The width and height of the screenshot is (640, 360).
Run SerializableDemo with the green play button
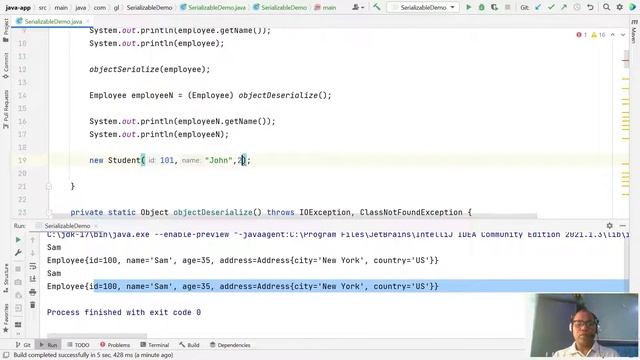pos(469,7)
